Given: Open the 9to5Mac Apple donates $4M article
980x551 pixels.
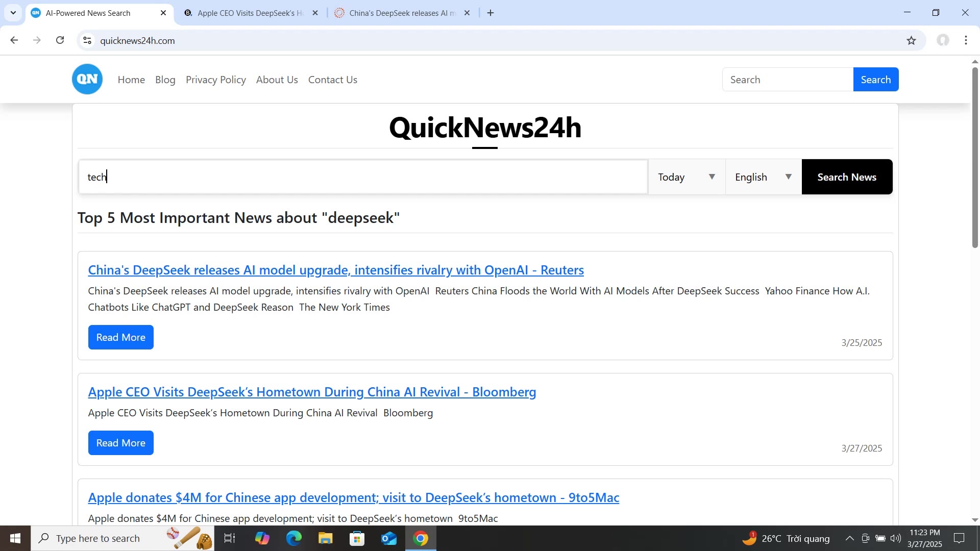Looking at the screenshot, I should 354,497.
